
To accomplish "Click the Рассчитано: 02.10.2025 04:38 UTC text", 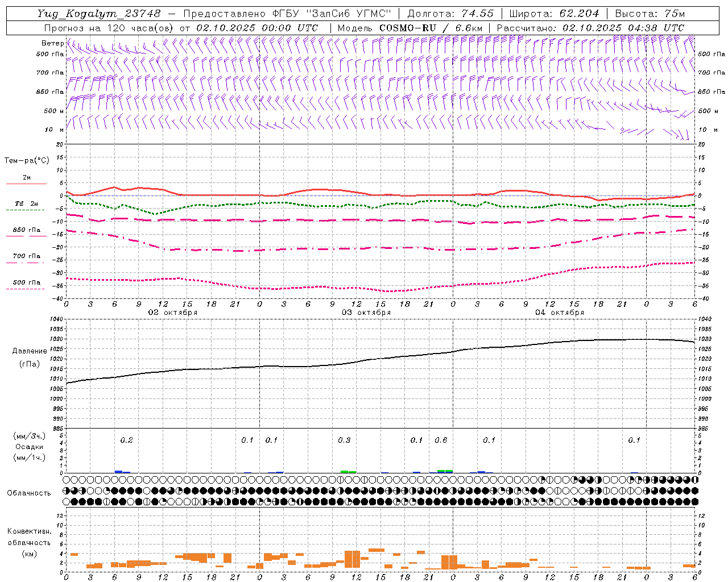I will [590, 27].
